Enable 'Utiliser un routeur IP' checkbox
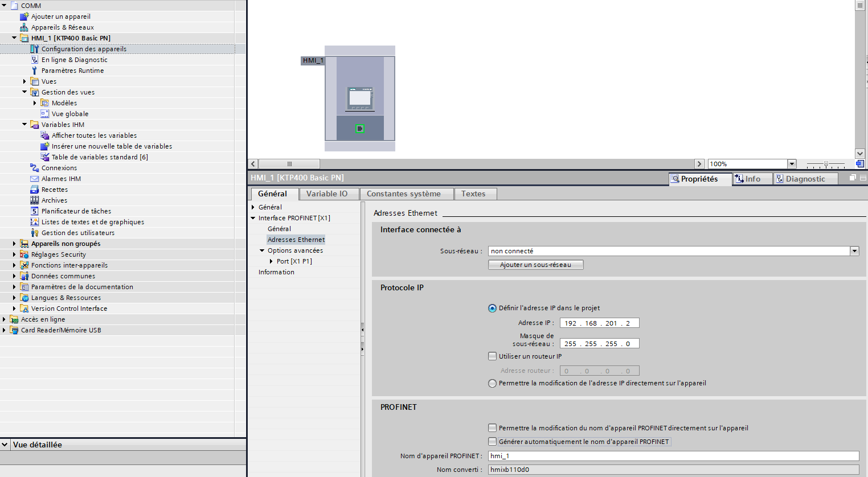The height and width of the screenshot is (477, 868). (493, 356)
